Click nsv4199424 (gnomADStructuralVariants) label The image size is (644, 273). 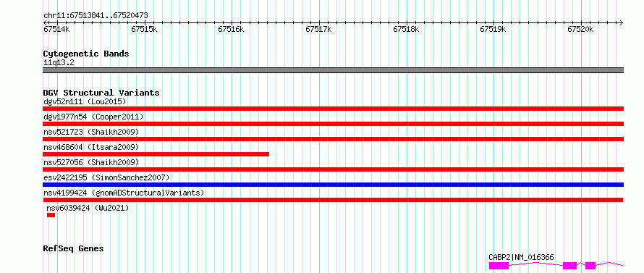point(124,193)
